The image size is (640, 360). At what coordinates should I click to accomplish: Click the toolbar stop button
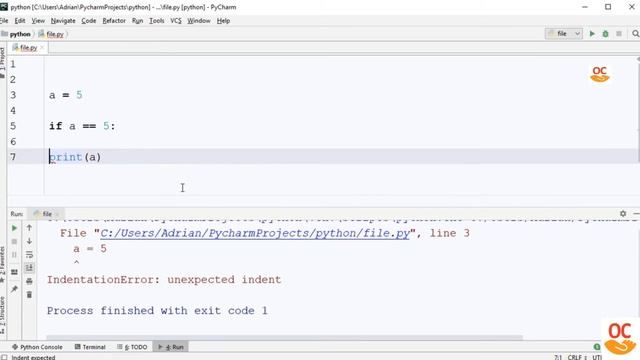click(619, 34)
